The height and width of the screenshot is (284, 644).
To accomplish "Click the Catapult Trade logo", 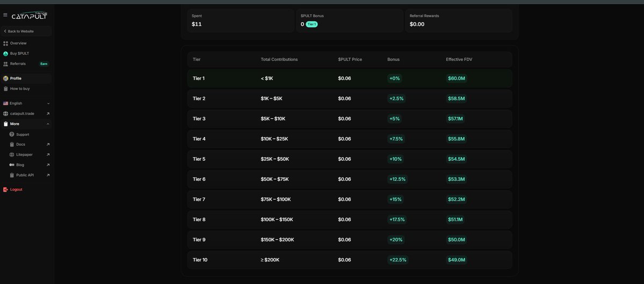I will point(29,16).
